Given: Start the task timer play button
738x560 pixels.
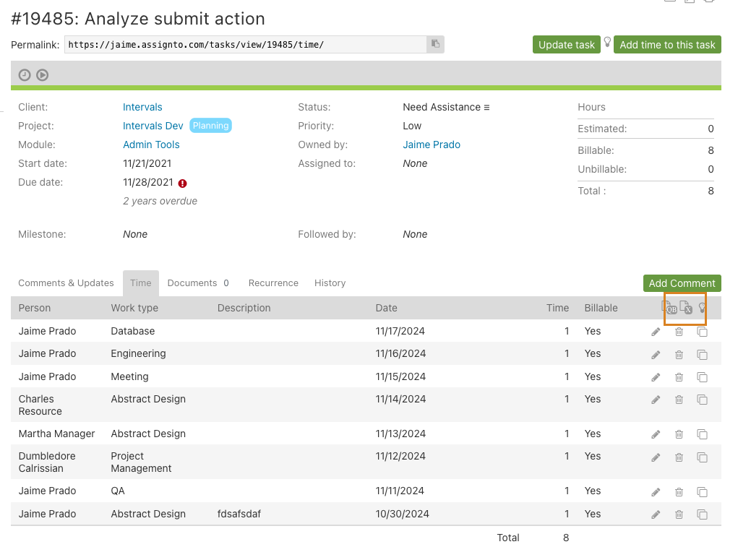Looking at the screenshot, I should click(x=43, y=74).
